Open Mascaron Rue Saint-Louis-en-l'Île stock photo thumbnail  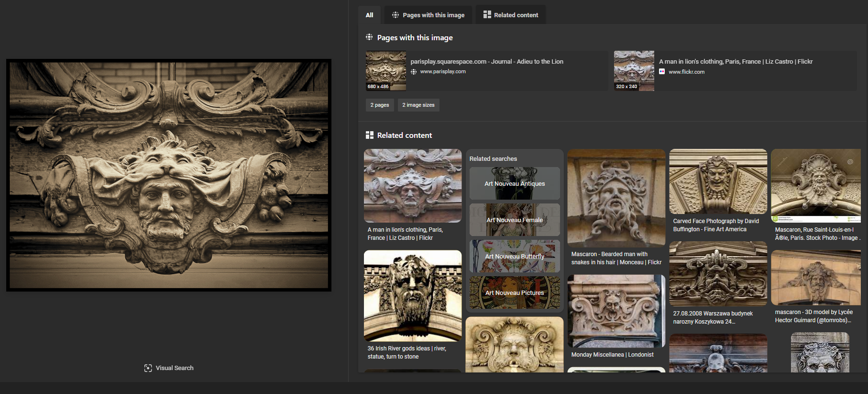(x=816, y=186)
